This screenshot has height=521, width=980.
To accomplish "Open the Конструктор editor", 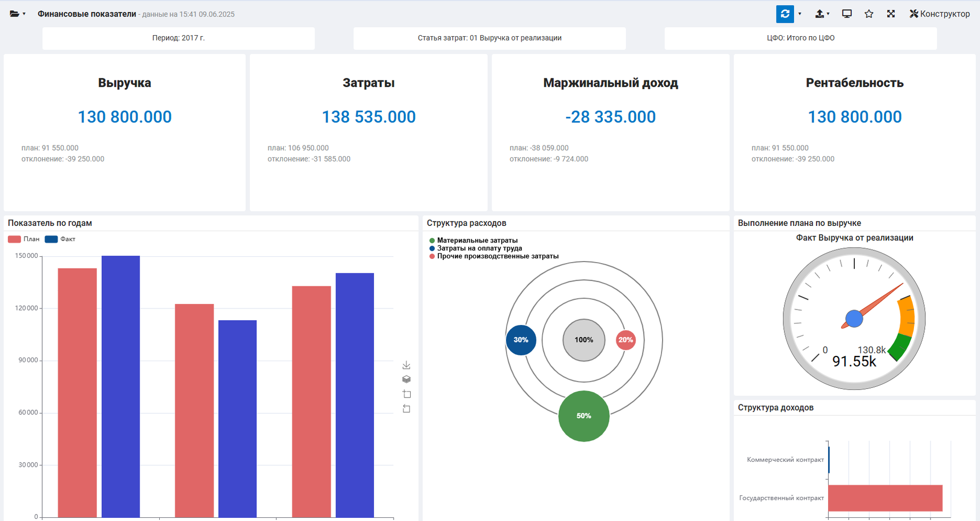I will point(940,14).
